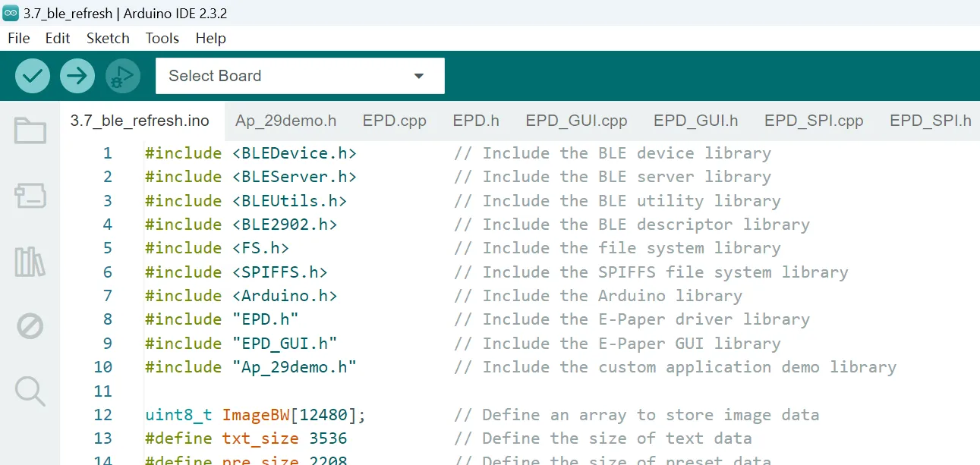Image resolution: width=980 pixels, height=465 pixels.
Task: Click line number 12 in the gutter
Action: (102, 415)
